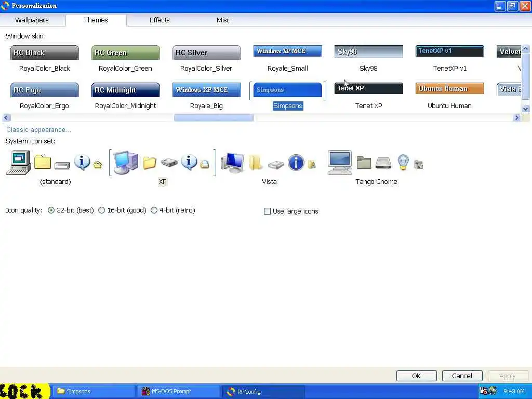Pick the Royale_Big skin preview
Screen dimensions: 532x399
pyautogui.click(x=207, y=90)
